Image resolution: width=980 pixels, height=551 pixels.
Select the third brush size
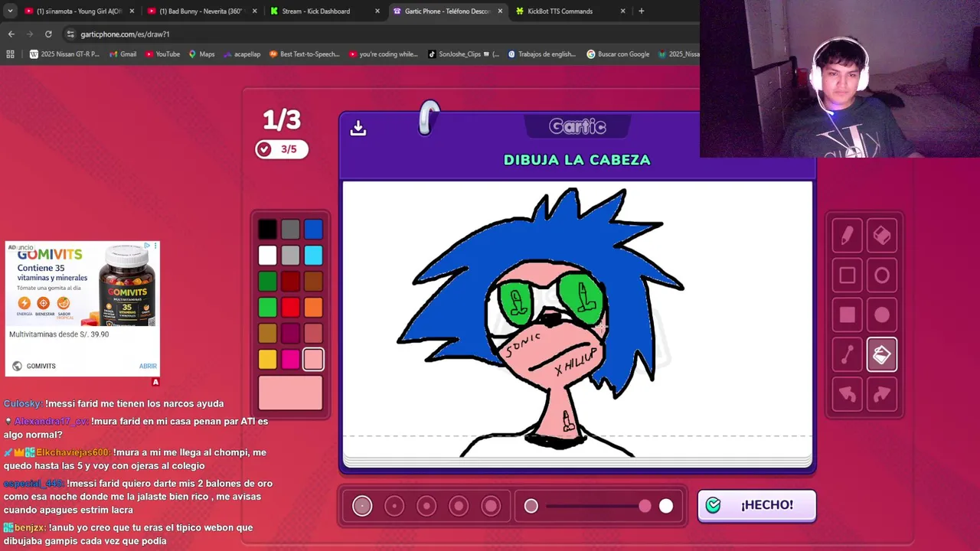click(x=426, y=506)
